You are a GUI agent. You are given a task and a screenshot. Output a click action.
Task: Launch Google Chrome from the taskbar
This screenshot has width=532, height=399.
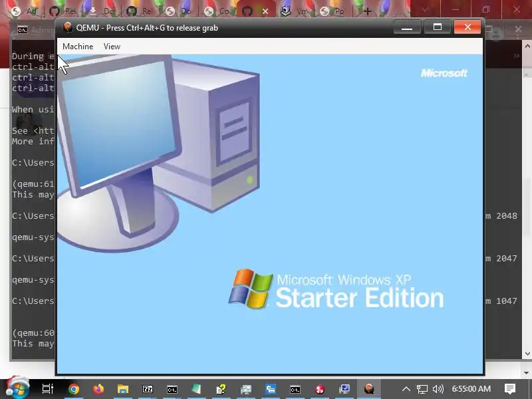74,389
